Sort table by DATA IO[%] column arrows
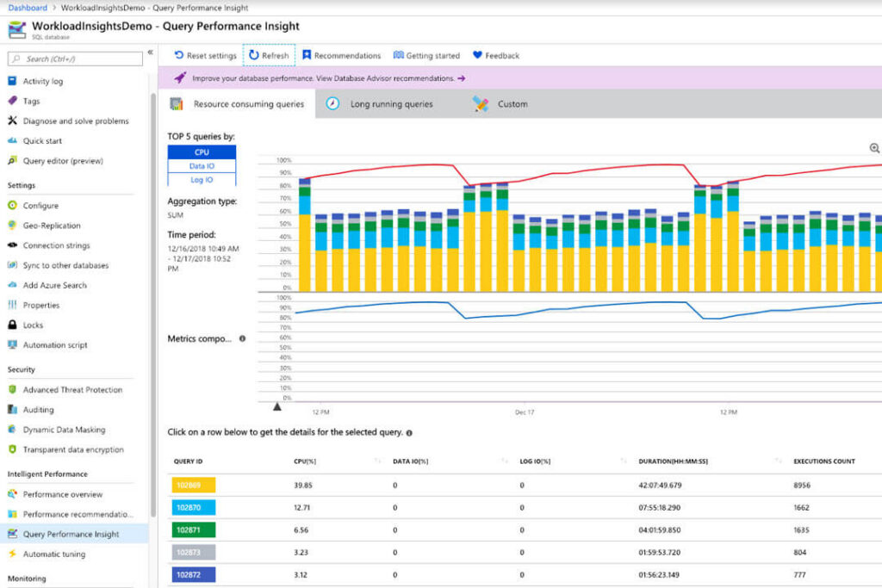The width and height of the screenshot is (882, 588). (x=504, y=461)
